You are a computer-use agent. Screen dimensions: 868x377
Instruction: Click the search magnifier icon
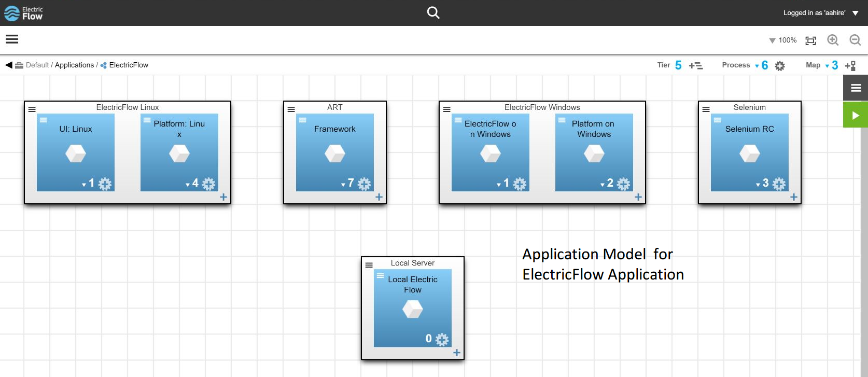[x=433, y=12]
